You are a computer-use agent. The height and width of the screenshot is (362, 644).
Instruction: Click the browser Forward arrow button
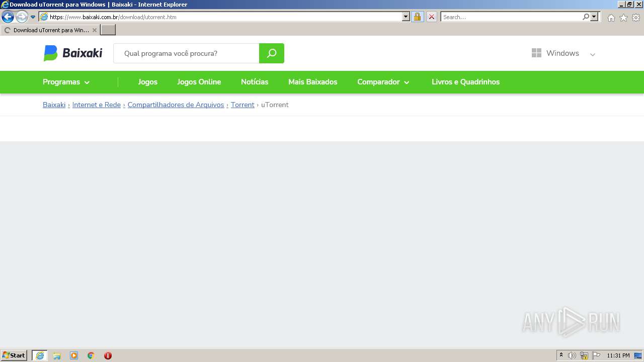pyautogui.click(x=22, y=17)
